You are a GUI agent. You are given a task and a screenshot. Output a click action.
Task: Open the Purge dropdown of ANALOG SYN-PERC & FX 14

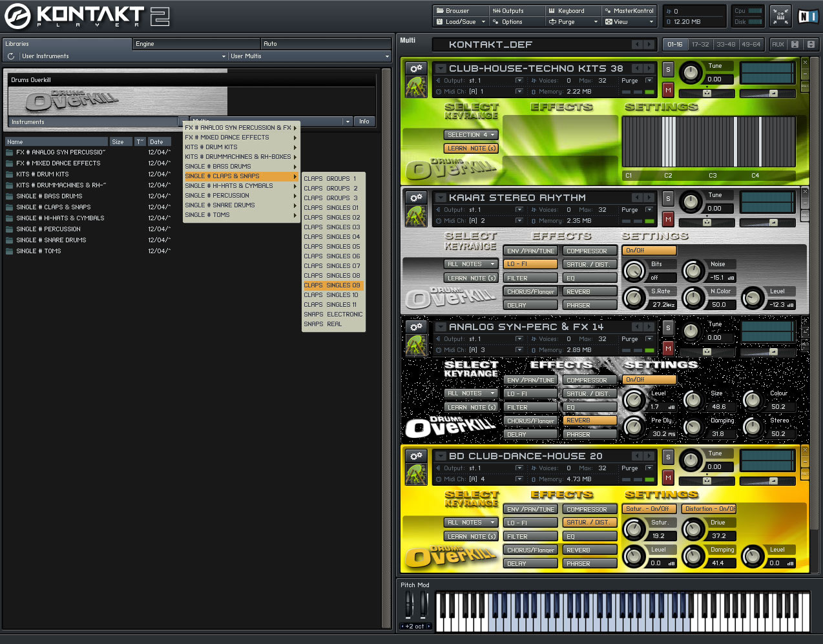(x=649, y=339)
